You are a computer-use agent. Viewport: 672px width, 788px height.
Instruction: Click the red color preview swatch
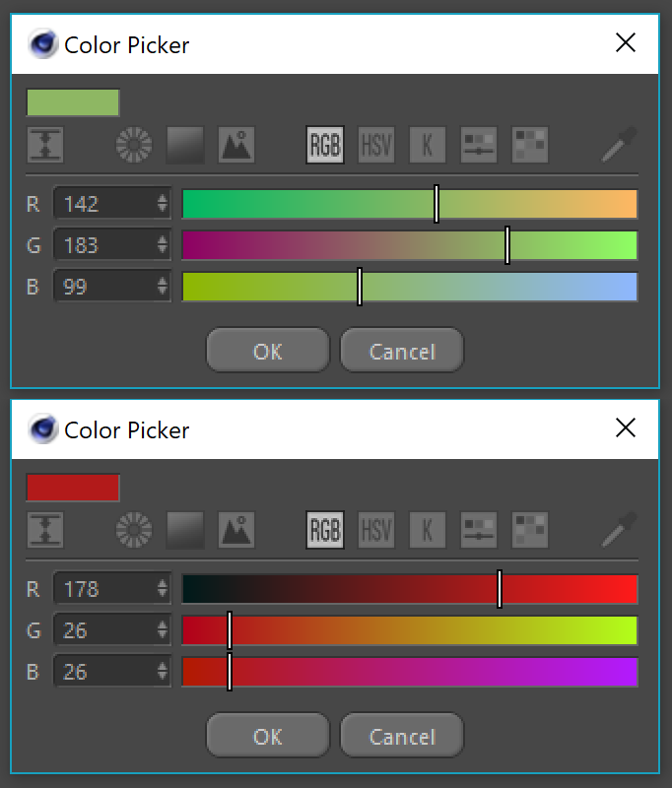click(x=73, y=488)
